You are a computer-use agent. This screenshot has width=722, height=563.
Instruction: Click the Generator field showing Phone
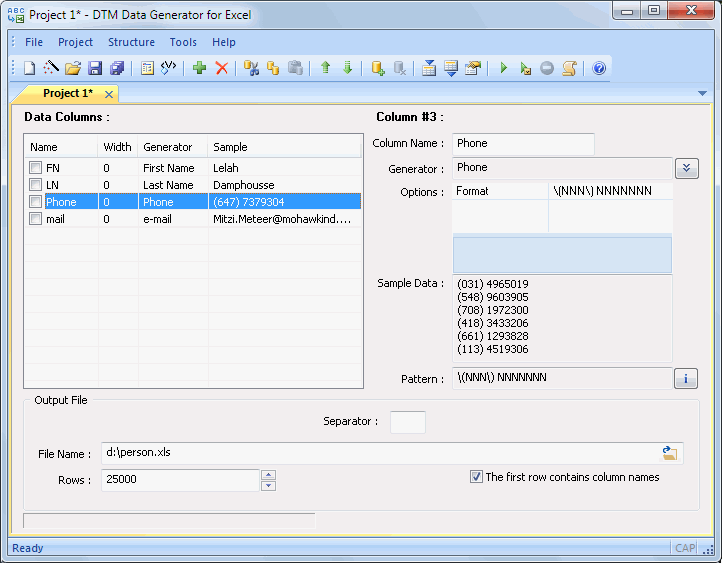coord(562,168)
